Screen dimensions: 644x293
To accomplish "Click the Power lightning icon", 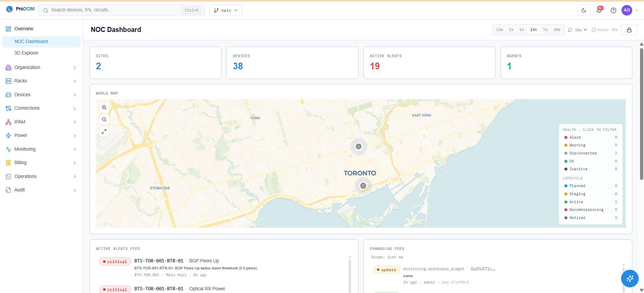I will click(x=8, y=136).
